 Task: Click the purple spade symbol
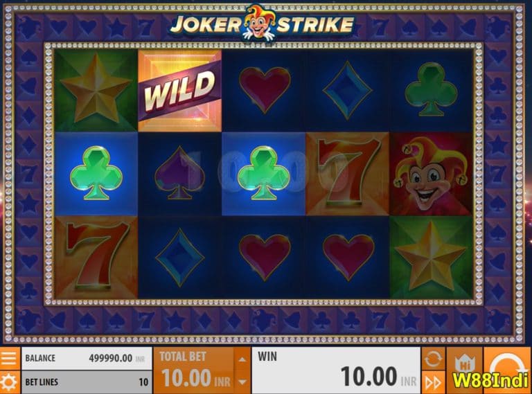click(x=179, y=174)
